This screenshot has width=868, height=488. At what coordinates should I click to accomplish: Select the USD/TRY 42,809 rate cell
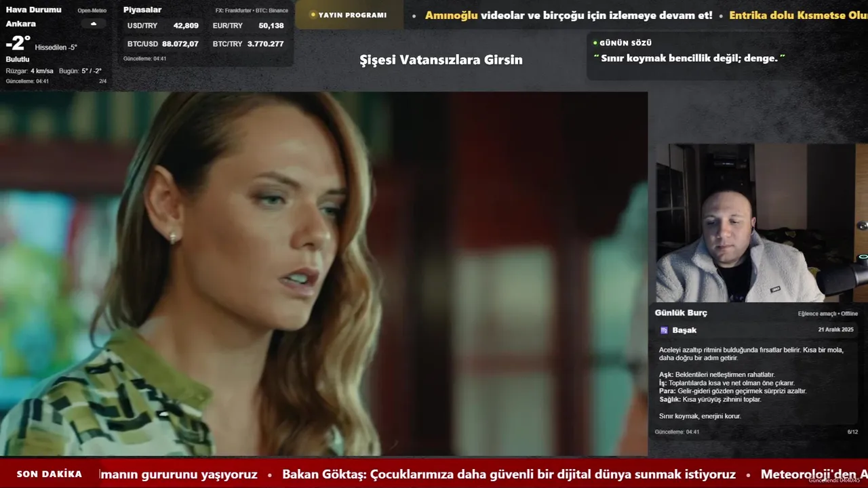tap(163, 26)
